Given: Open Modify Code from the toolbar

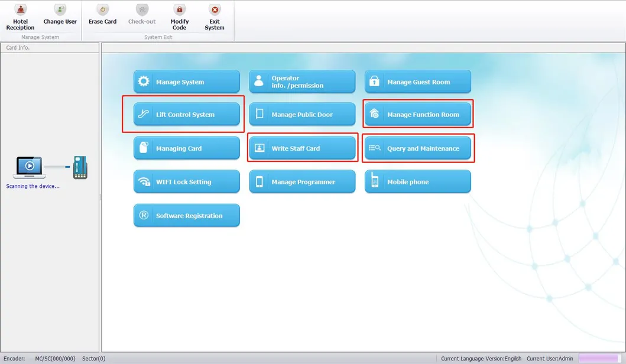Looking at the screenshot, I should coord(179,11).
